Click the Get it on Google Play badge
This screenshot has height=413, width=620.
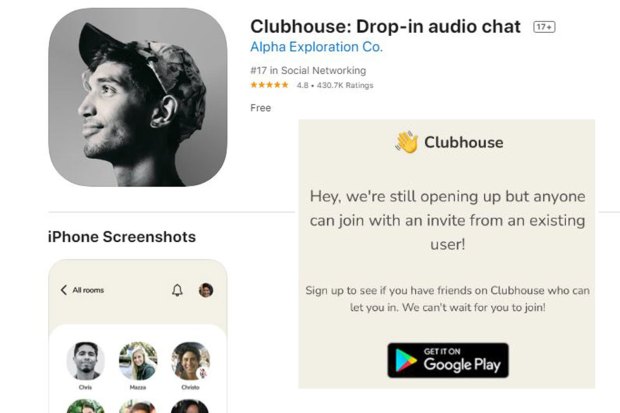coord(448,360)
